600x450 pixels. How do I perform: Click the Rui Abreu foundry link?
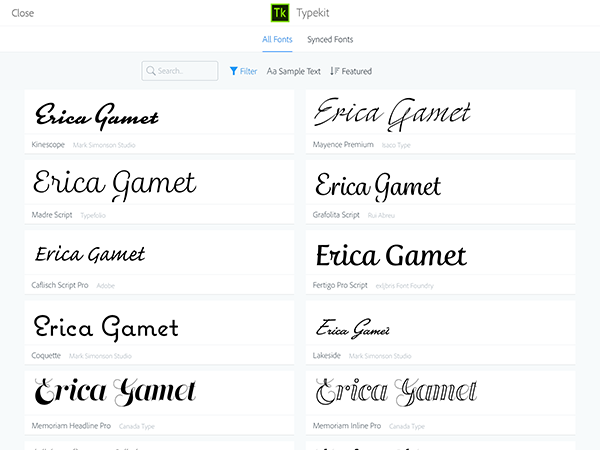tap(382, 215)
